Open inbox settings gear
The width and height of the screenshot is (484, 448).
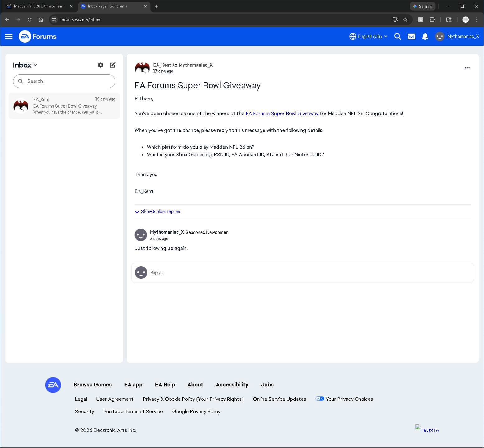(x=101, y=65)
